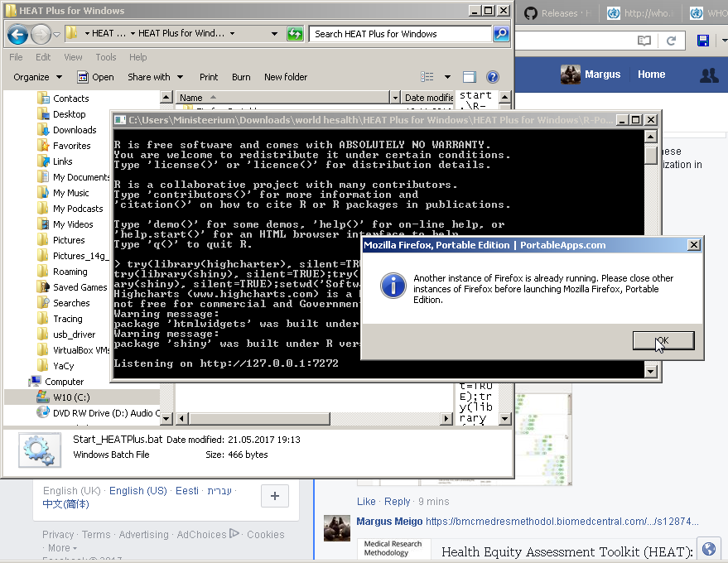Open the File menu in Explorer
This screenshot has height=563, width=728.
point(16,57)
